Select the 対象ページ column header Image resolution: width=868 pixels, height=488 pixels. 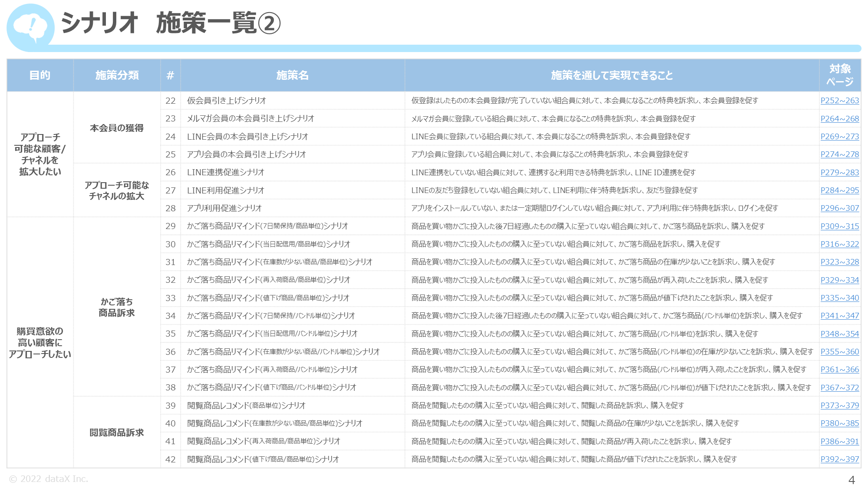pyautogui.click(x=840, y=75)
